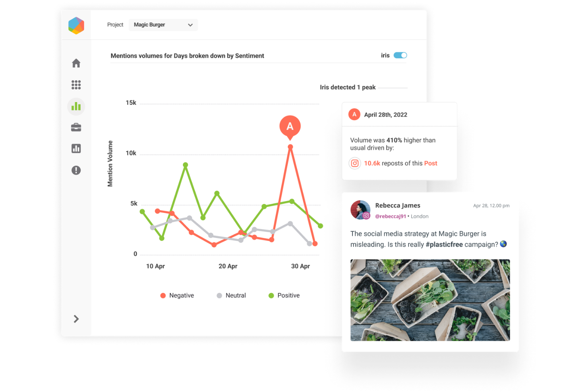This screenshot has width=588, height=392.
Task: Click the alerts exclamation icon
Action: coord(76,170)
